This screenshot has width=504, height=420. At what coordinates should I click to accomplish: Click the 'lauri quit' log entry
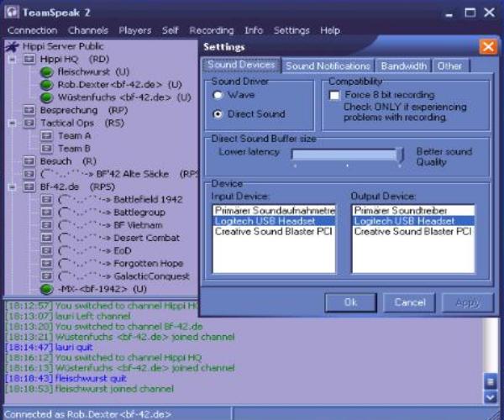[50, 348]
